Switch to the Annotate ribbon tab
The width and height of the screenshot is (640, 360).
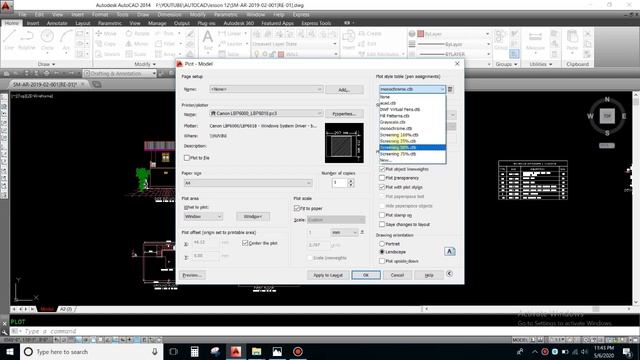[x=57, y=23]
